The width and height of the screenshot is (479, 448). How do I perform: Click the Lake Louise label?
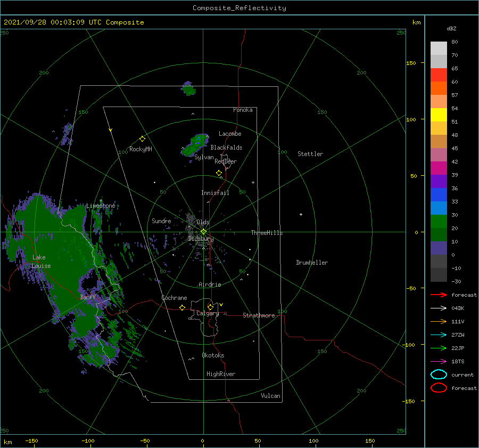41,262
